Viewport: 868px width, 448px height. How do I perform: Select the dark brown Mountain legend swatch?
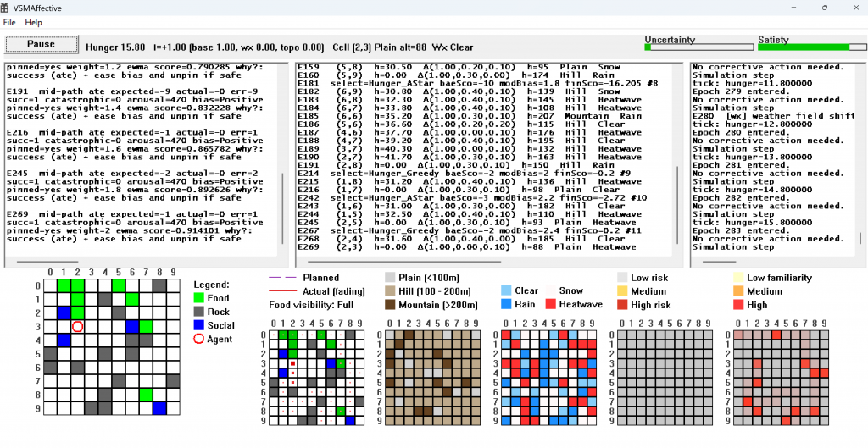[x=391, y=305]
